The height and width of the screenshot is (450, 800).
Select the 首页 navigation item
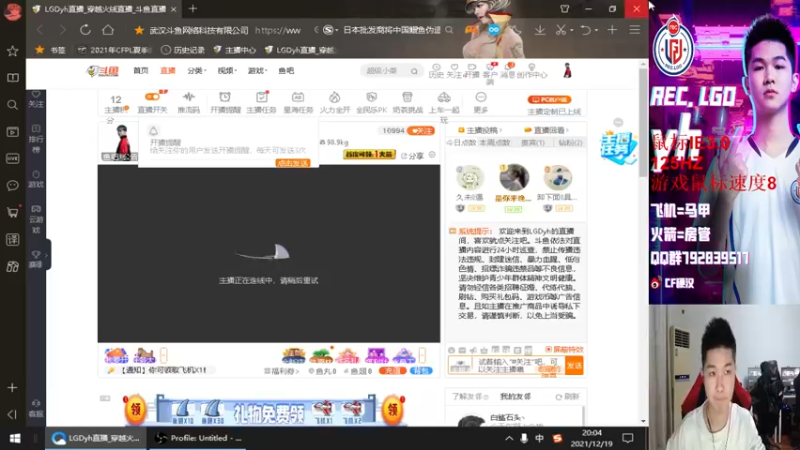(141, 70)
